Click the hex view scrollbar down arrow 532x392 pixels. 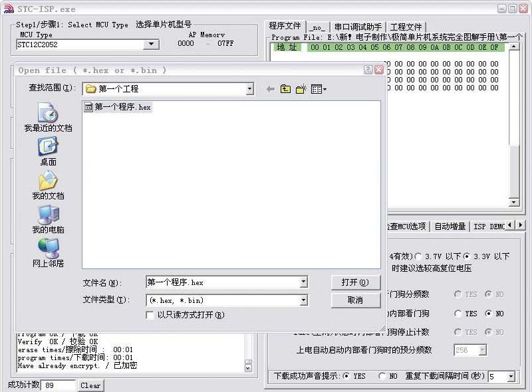[x=514, y=202]
